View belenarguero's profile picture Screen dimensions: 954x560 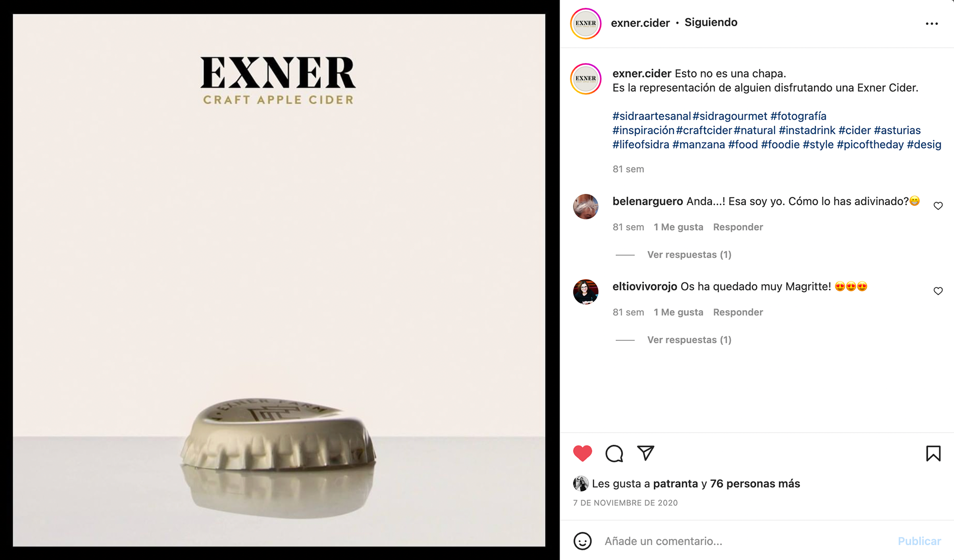pyautogui.click(x=586, y=206)
